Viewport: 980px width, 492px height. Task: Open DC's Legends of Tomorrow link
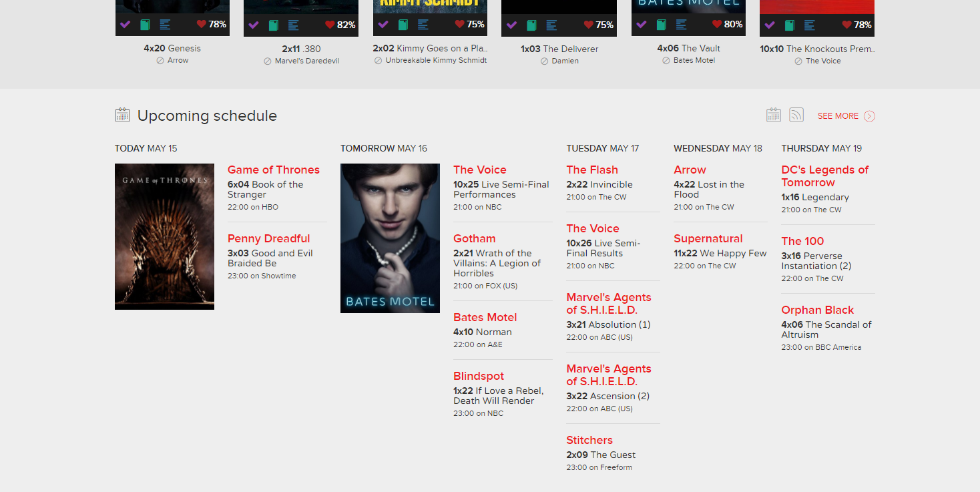(825, 176)
